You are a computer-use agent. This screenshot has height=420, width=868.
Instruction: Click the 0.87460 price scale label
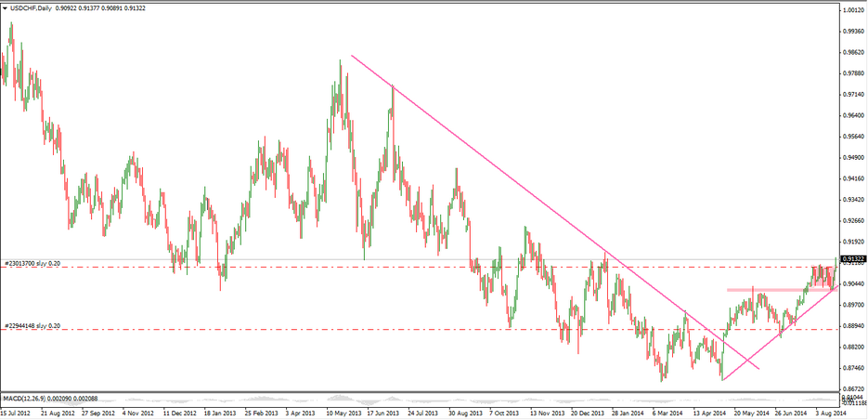point(853,368)
